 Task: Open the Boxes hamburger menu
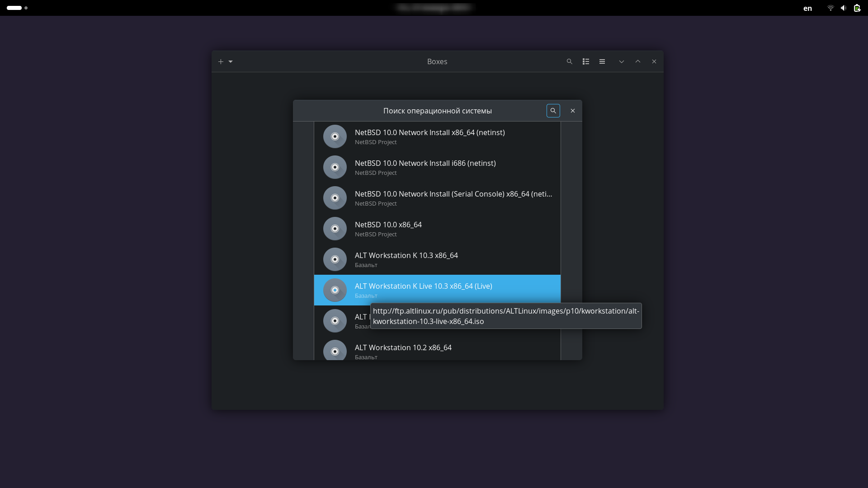(x=602, y=61)
